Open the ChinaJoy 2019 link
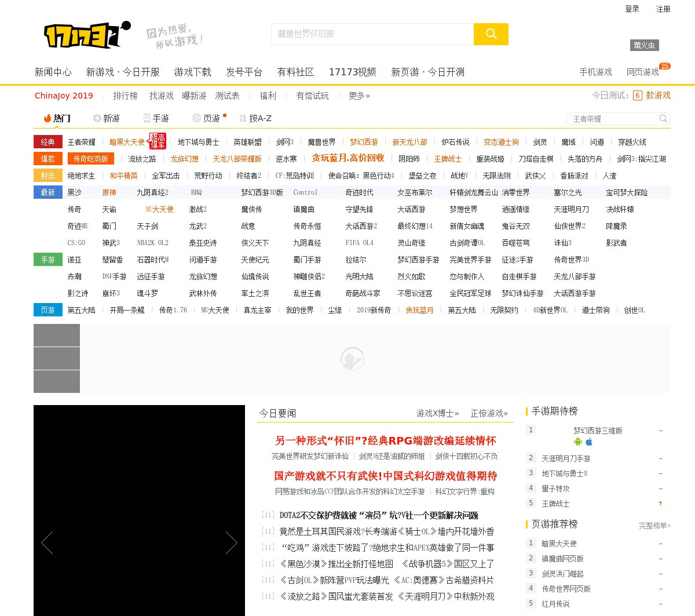Screen dimensions: 695x616 coord(64,96)
